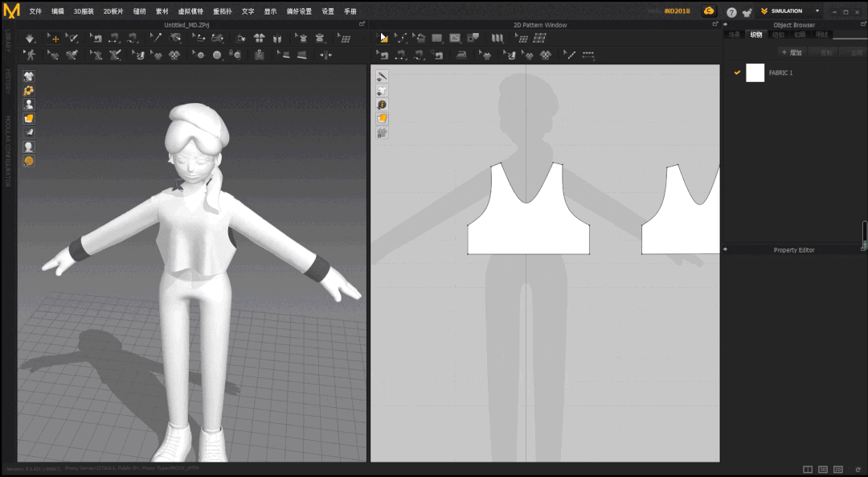Click the gather arrows icon in 3D toolbar
868x477 pixels.
tap(325, 55)
